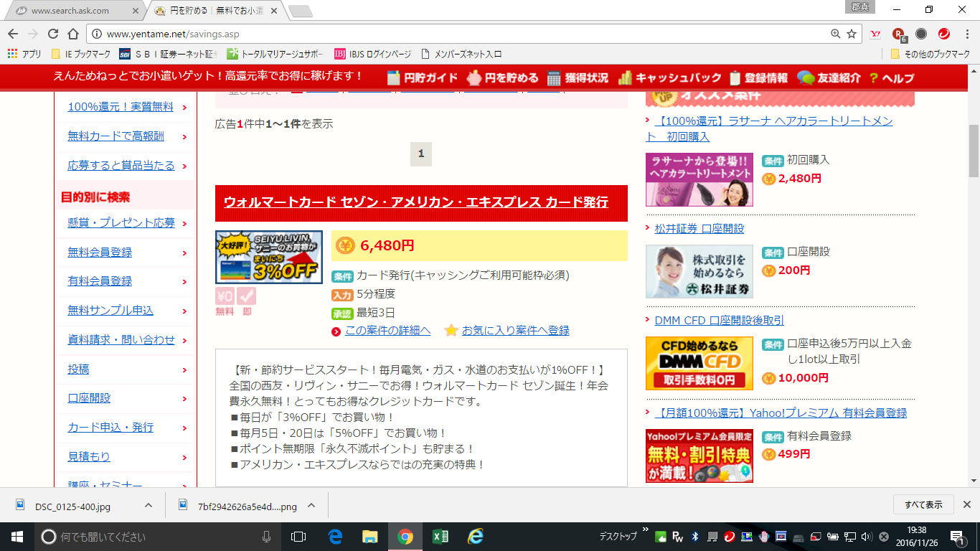Click the favorite star icon
This screenshot has height=551, width=980.
point(451,331)
